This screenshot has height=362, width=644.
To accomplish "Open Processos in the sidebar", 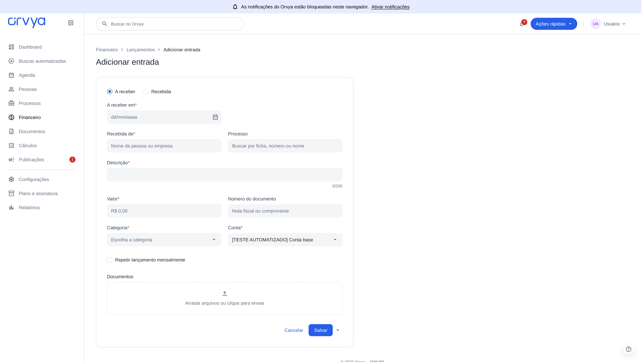I will click(42, 103).
